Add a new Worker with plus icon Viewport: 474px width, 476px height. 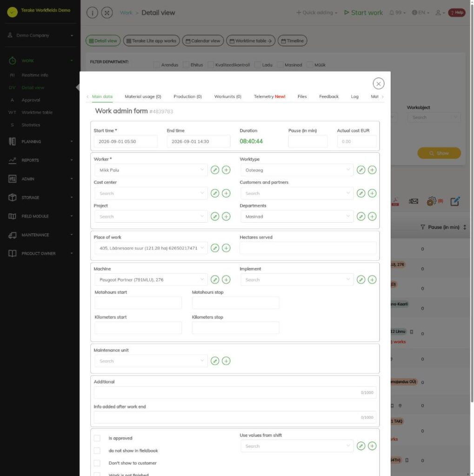[226, 170]
